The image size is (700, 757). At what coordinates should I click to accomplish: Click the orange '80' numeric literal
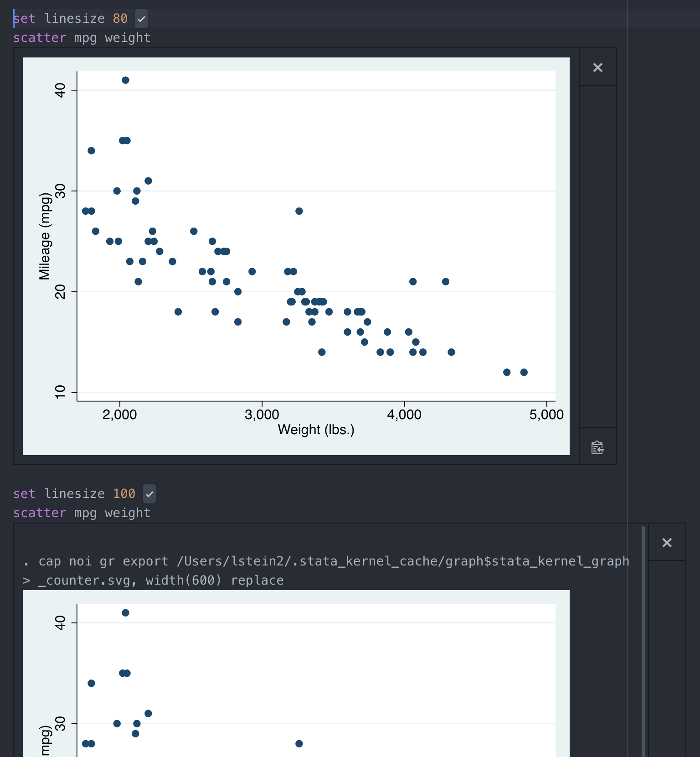(x=120, y=18)
